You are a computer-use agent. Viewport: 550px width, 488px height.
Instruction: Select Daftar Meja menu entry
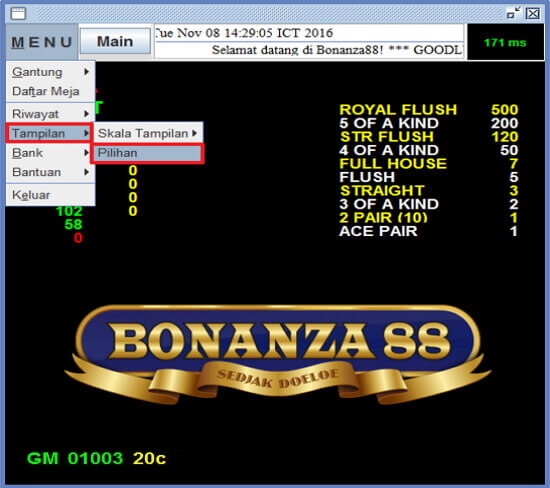pyautogui.click(x=50, y=91)
